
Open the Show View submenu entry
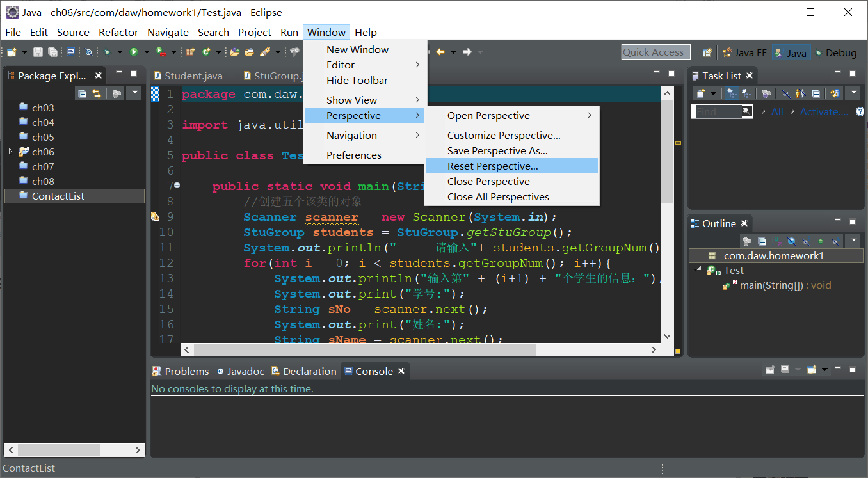pyautogui.click(x=365, y=100)
